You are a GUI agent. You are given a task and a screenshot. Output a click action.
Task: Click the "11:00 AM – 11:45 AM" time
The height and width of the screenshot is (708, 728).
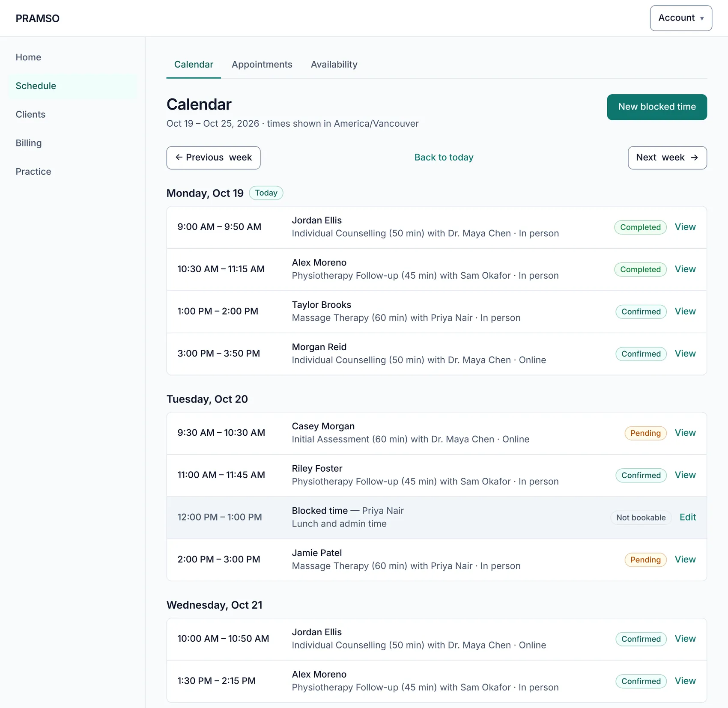tap(221, 475)
